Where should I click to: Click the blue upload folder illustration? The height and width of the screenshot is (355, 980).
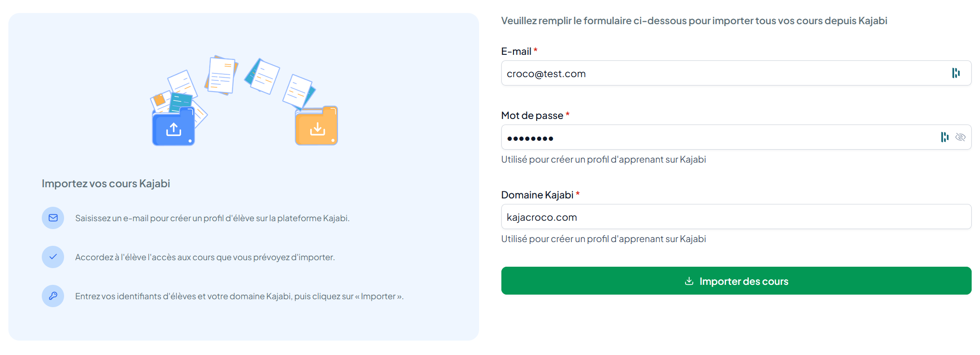pos(174,126)
